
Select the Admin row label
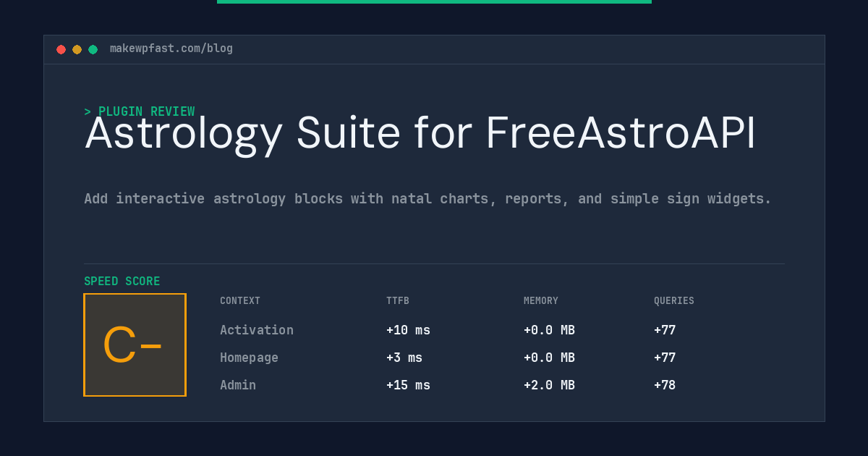click(238, 385)
